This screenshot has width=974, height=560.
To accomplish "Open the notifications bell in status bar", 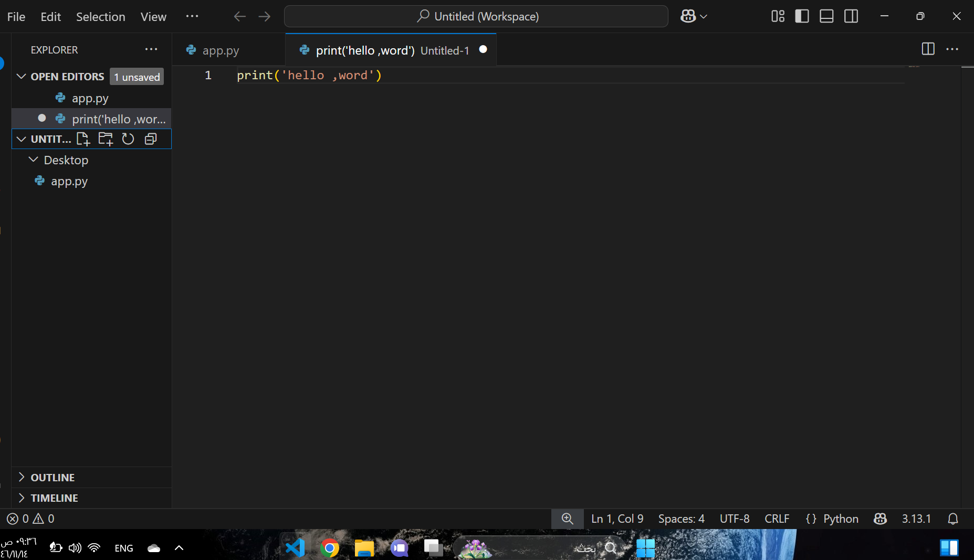I will click(952, 519).
